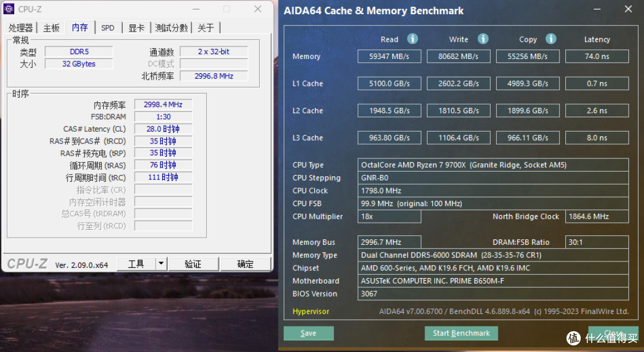The width and height of the screenshot is (644, 352).
Task: Click CAS# Latency value 28.0 时钟
Action: point(163,129)
